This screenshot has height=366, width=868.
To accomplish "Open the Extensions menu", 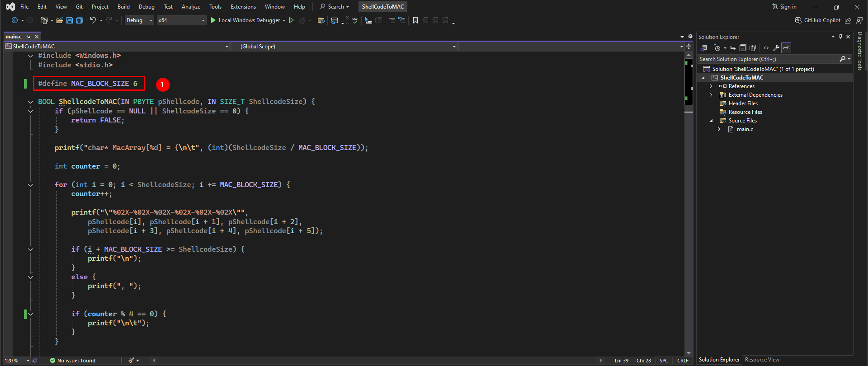I will [243, 7].
